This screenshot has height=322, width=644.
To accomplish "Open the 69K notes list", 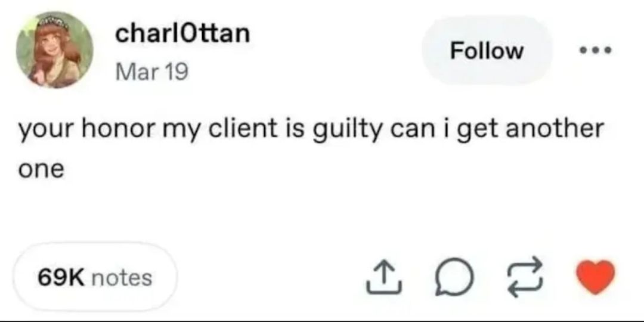I will click(x=95, y=277).
